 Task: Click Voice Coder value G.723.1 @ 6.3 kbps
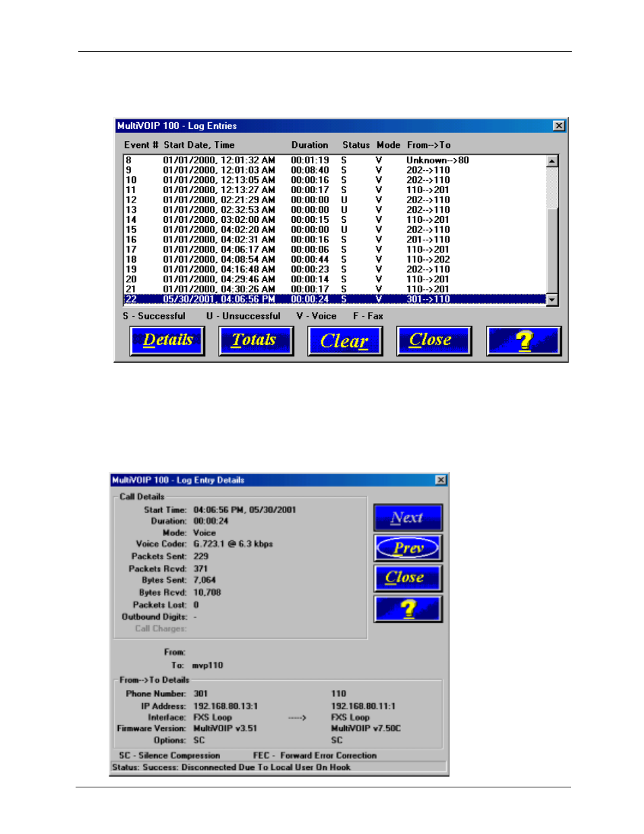(233, 544)
